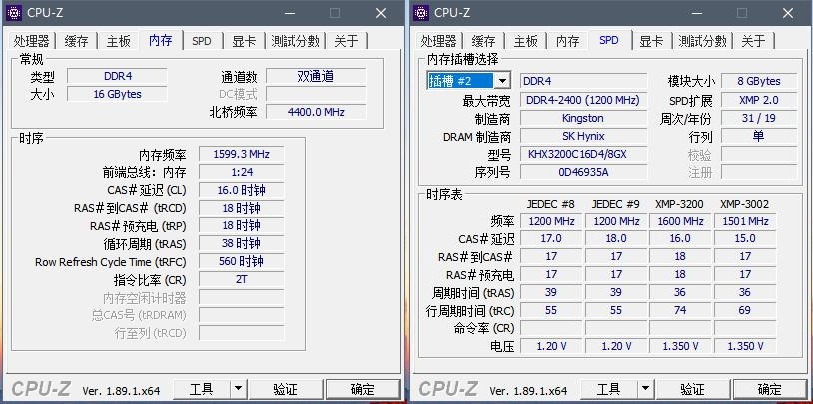Click CPU-Z app icon in left window title bar
This screenshot has height=404, width=813.
(x=14, y=13)
